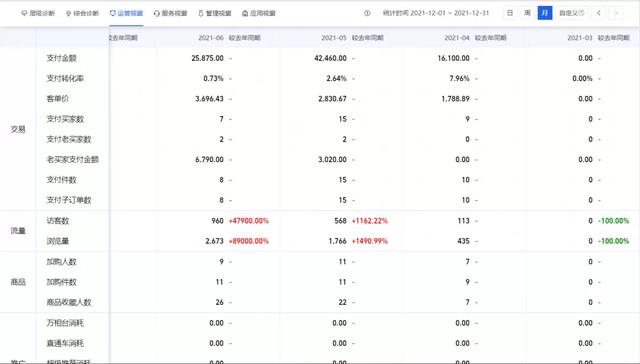Click the 42,460.00 支付金额 value
640x364 pixels.
330,58
